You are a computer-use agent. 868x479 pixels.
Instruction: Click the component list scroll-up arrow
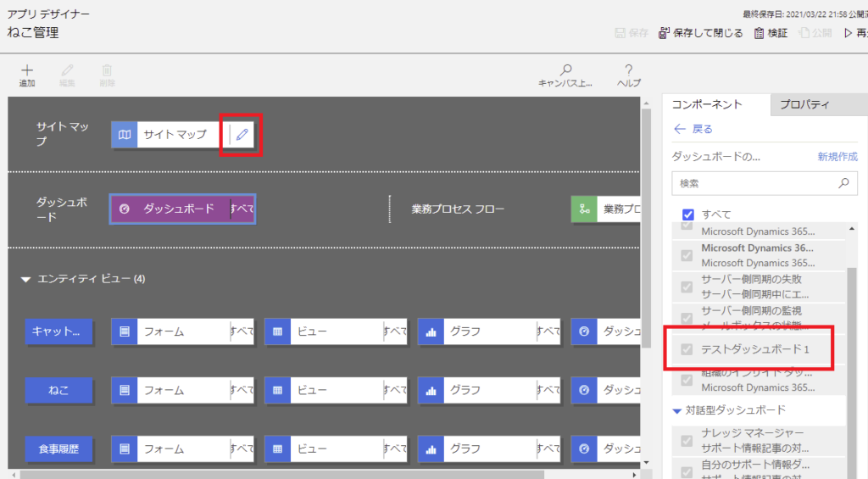[x=851, y=229]
